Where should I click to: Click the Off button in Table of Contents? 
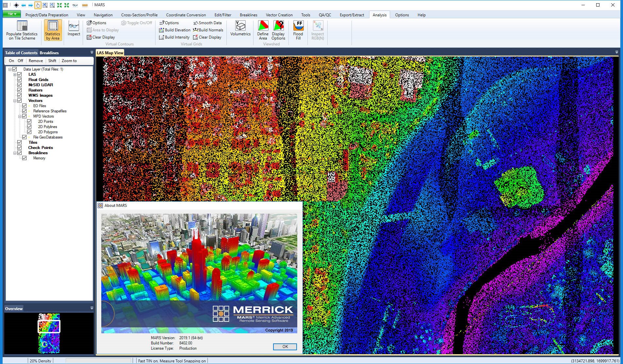[20, 61]
